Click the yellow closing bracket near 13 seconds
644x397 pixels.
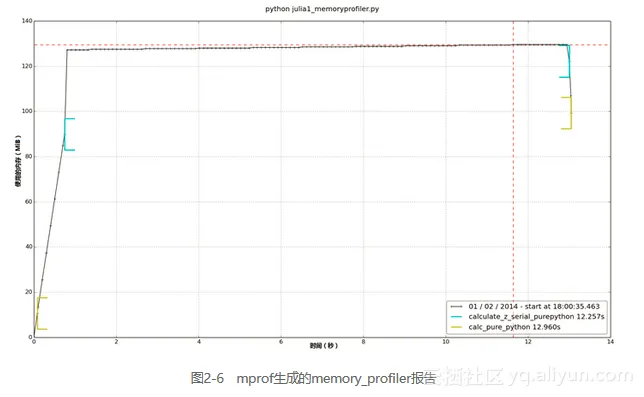[x=567, y=113]
